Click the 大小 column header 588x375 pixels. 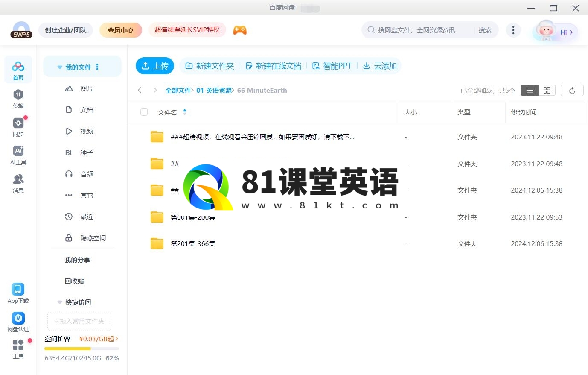410,112
